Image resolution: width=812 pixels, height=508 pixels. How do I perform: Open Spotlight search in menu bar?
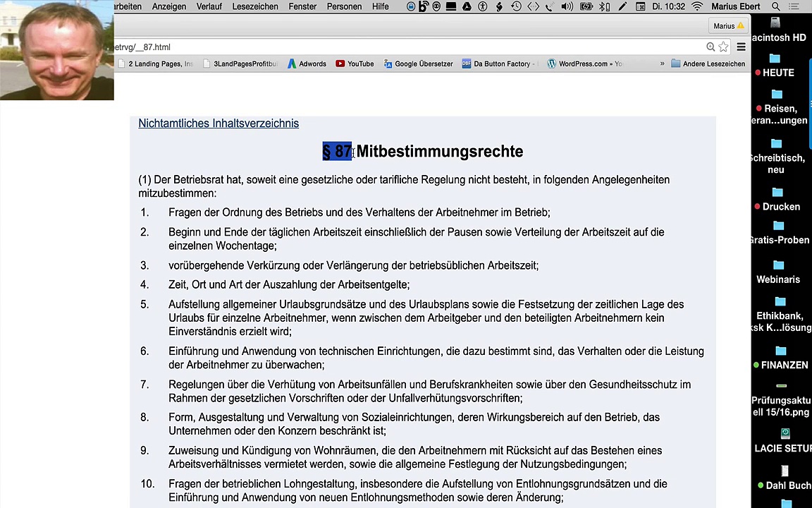pyautogui.click(x=775, y=6)
